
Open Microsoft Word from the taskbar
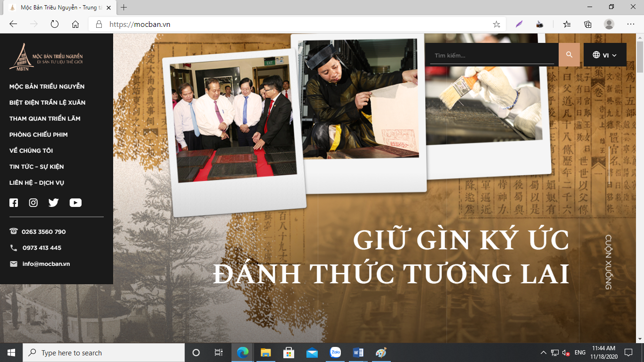coord(358,353)
